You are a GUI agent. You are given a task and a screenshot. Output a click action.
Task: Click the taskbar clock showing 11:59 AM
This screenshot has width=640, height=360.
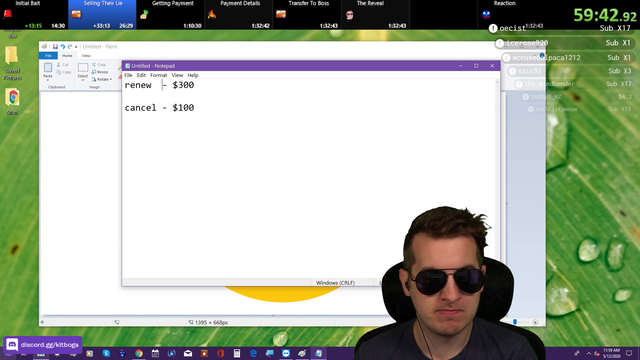611,353
